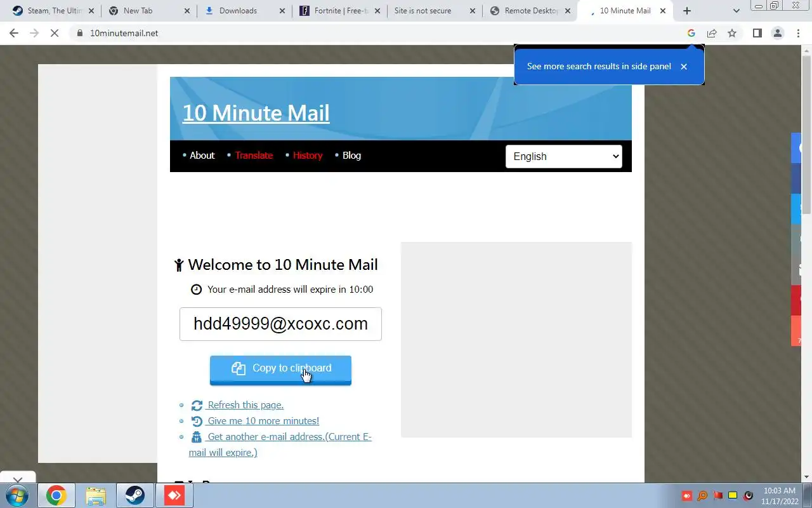Click the address bar URL
Image resolution: width=812 pixels, height=508 pixels.
124,33
